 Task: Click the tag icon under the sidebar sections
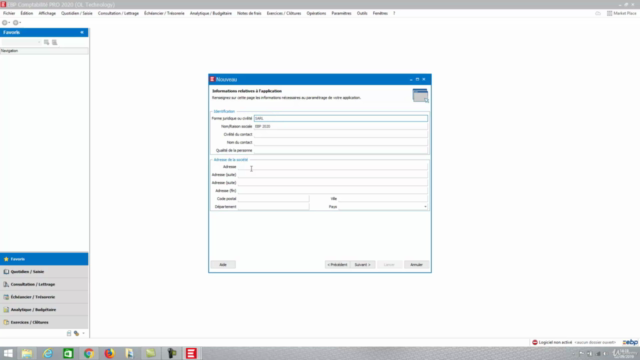[76, 333]
